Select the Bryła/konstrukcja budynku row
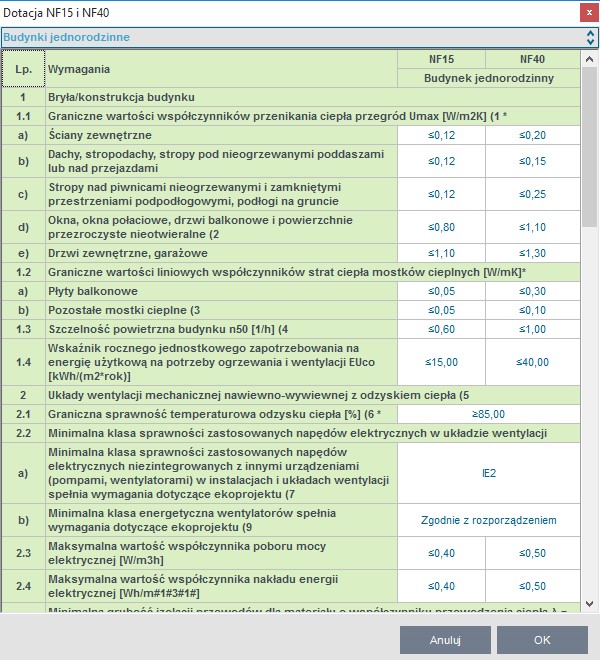 (x=291, y=97)
